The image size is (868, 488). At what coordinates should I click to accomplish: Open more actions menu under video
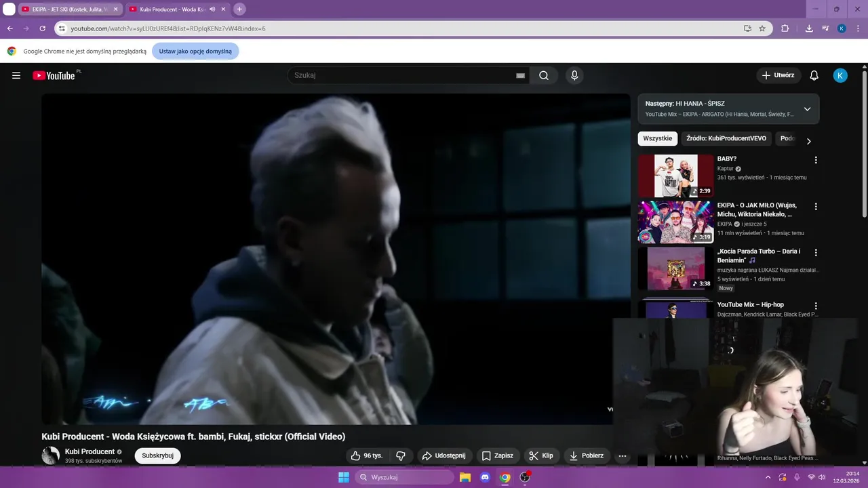(623, 455)
